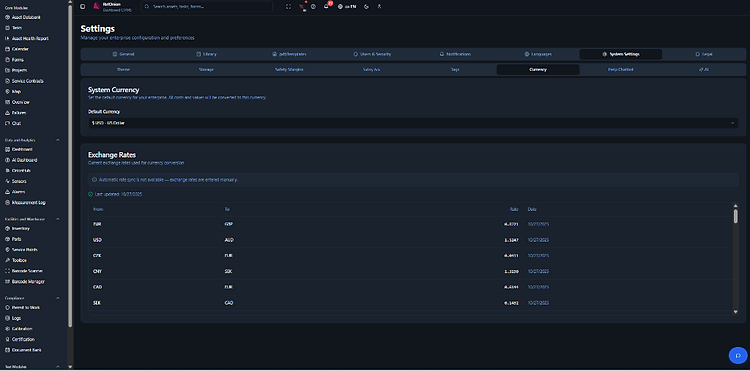Open the chat bubble floating button
The height and width of the screenshot is (371, 750).
pos(738,355)
